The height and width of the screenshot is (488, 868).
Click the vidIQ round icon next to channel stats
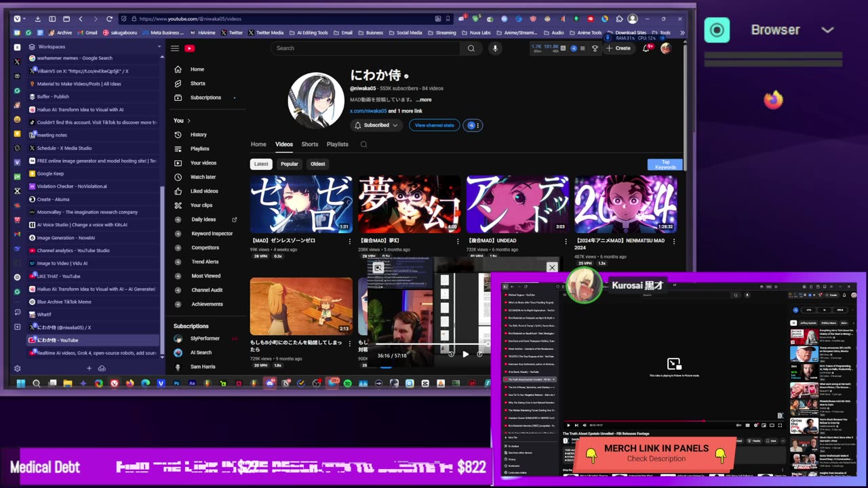pos(472,125)
